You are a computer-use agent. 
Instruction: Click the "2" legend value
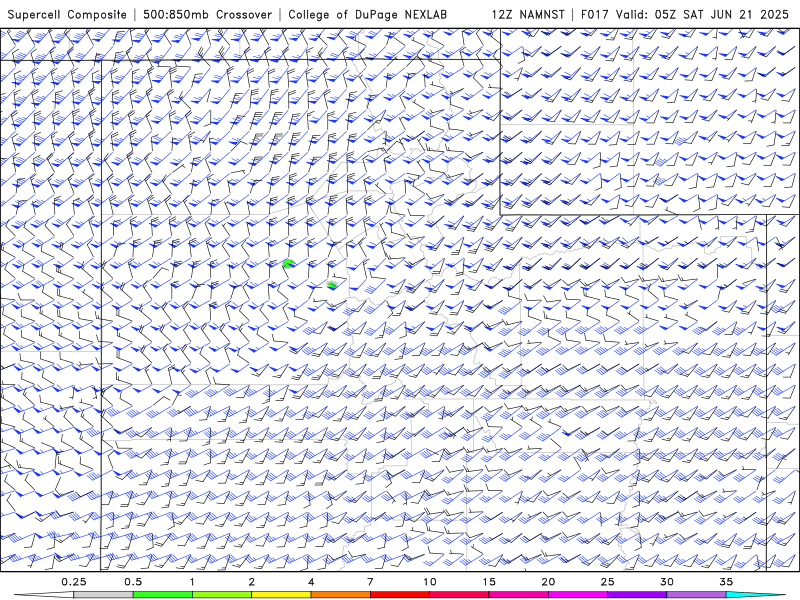click(x=252, y=582)
